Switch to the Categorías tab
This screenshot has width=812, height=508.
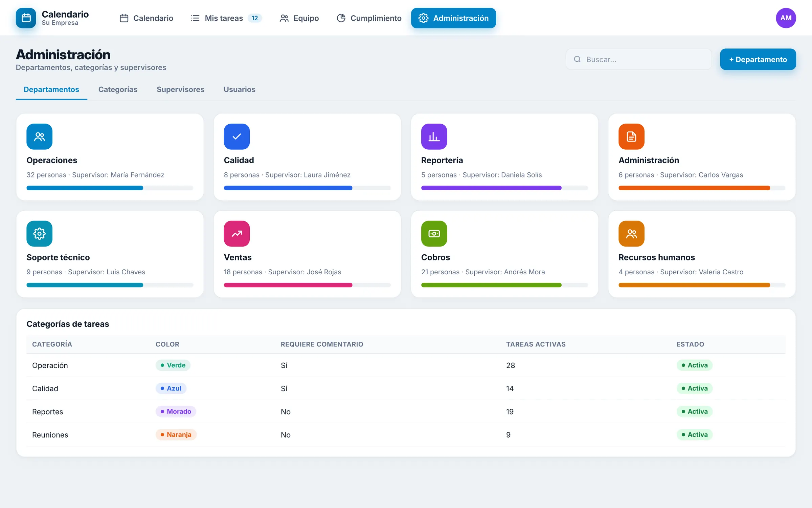click(x=118, y=89)
